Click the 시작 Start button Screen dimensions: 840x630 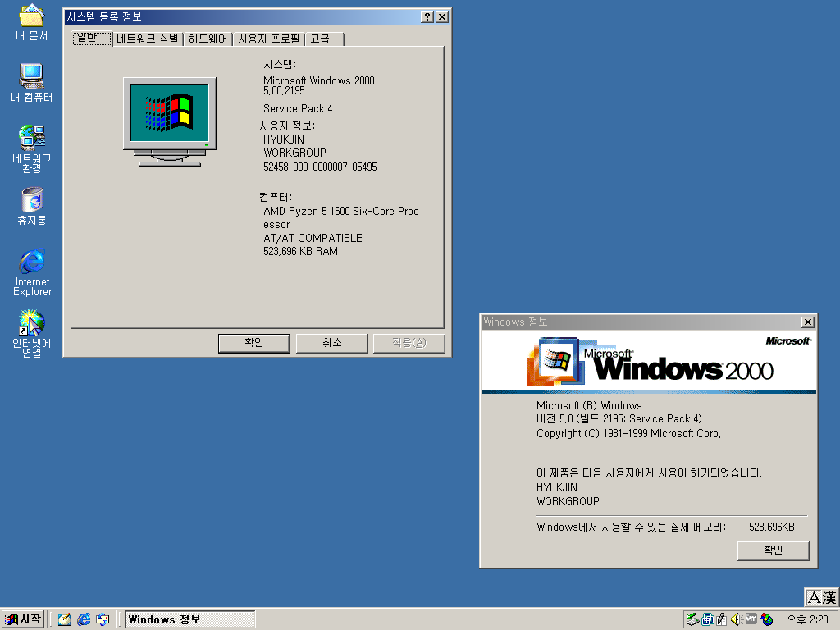(22, 619)
